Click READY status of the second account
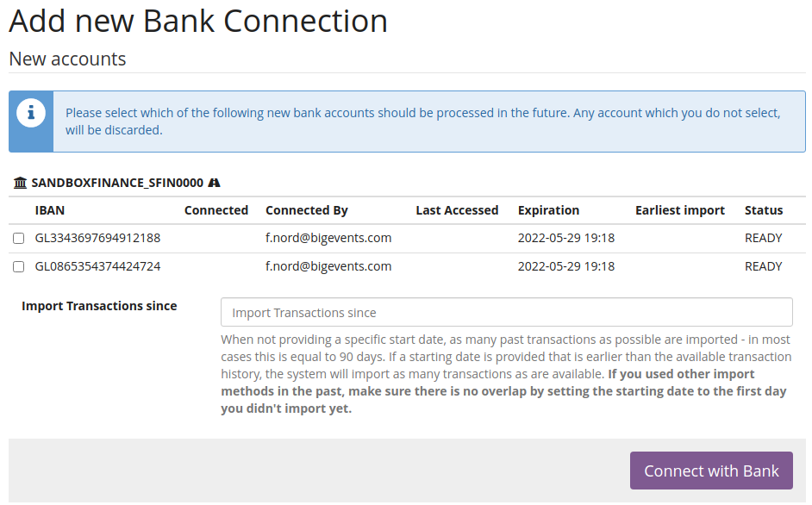Viewport: 812px width, 505px height. point(764,266)
